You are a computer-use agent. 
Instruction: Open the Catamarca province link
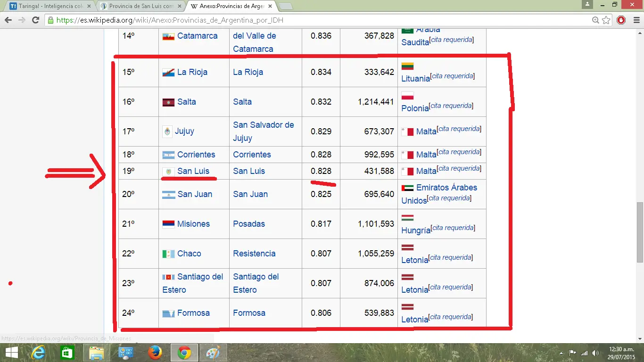click(x=197, y=36)
